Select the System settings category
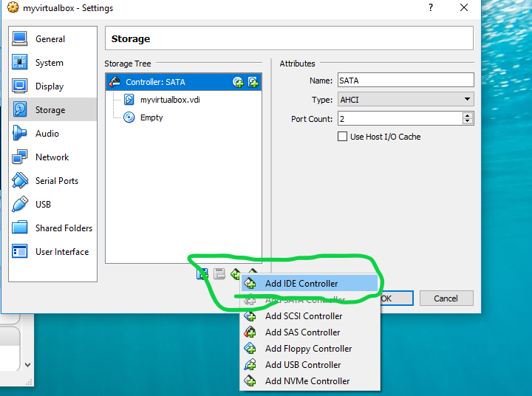Screen dimensions: 532x396 [49, 63]
